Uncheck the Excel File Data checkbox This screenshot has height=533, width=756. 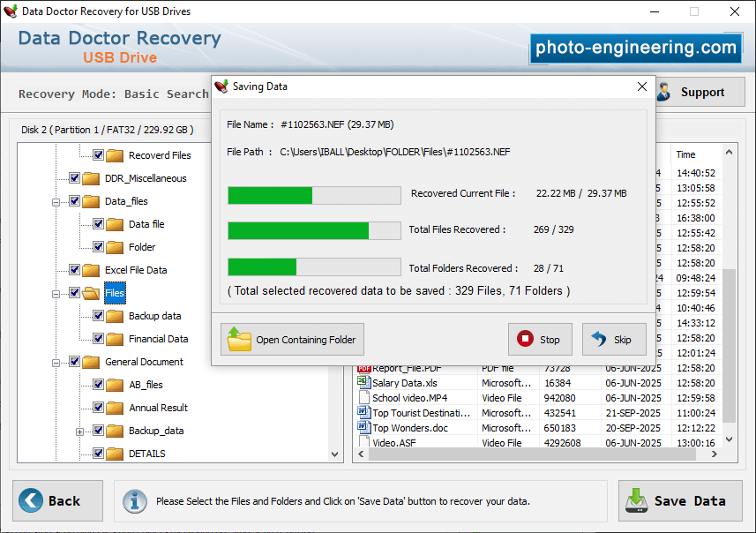point(74,270)
